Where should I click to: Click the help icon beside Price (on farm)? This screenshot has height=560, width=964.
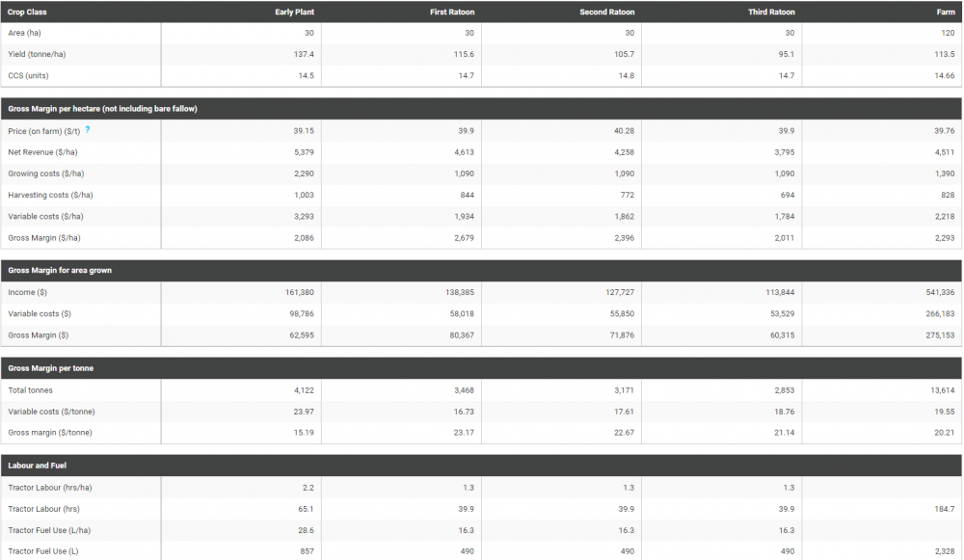pos(88,129)
